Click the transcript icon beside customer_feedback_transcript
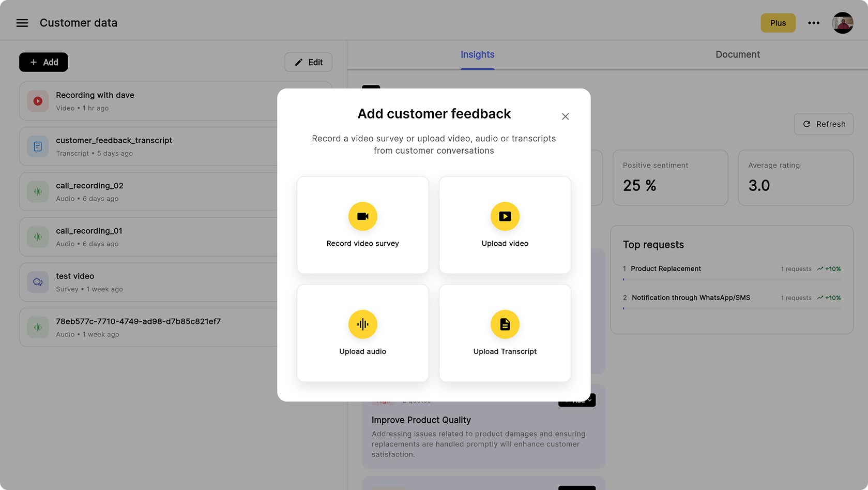 (37, 146)
